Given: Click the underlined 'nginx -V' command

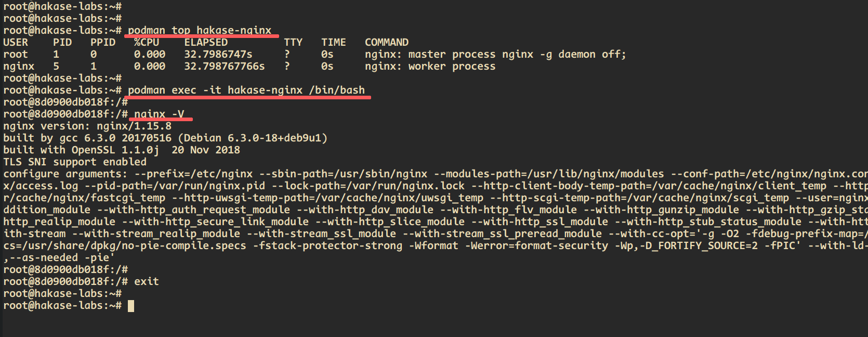Looking at the screenshot, I should tap(159, 114).
